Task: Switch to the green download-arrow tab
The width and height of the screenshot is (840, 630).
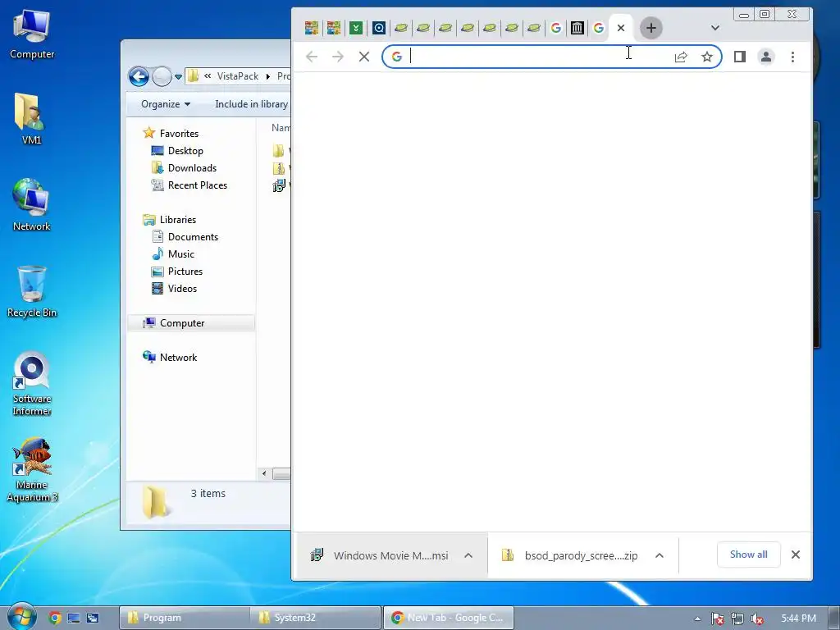Action: (356, 28)
